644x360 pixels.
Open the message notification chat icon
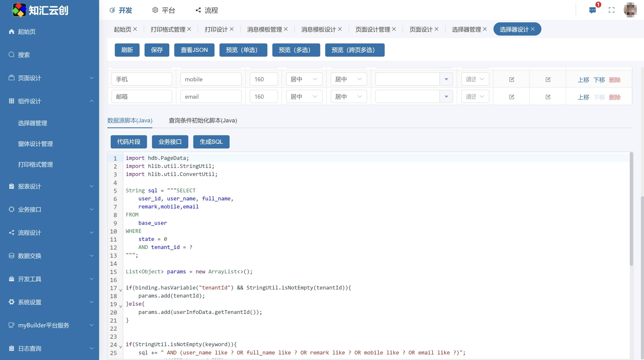pyautogui.click(x=592, y=10)
